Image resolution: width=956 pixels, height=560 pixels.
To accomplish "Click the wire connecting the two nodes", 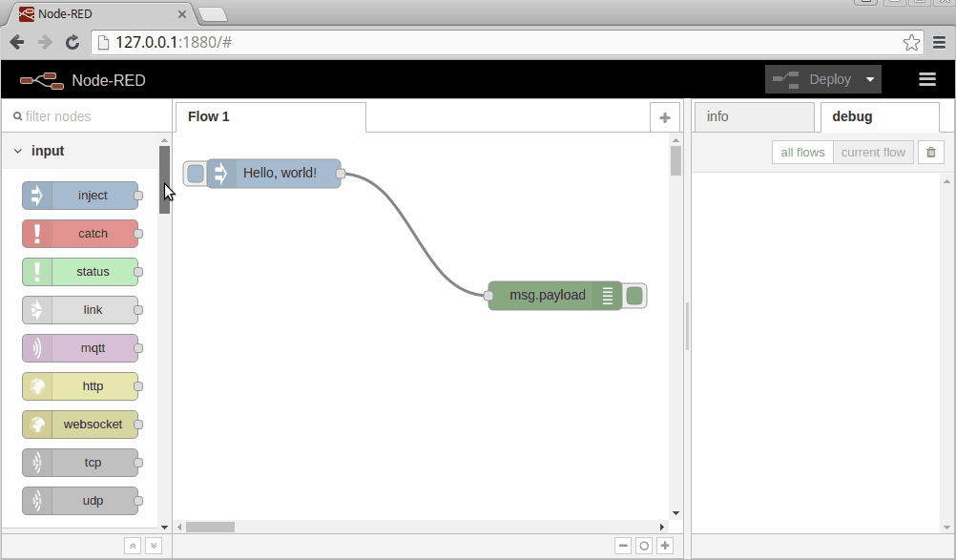I will point(415,236).
